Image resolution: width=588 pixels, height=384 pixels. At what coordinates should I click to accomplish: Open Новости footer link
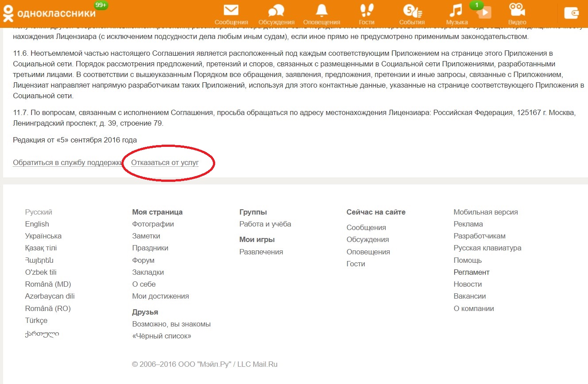click(468, 284)
